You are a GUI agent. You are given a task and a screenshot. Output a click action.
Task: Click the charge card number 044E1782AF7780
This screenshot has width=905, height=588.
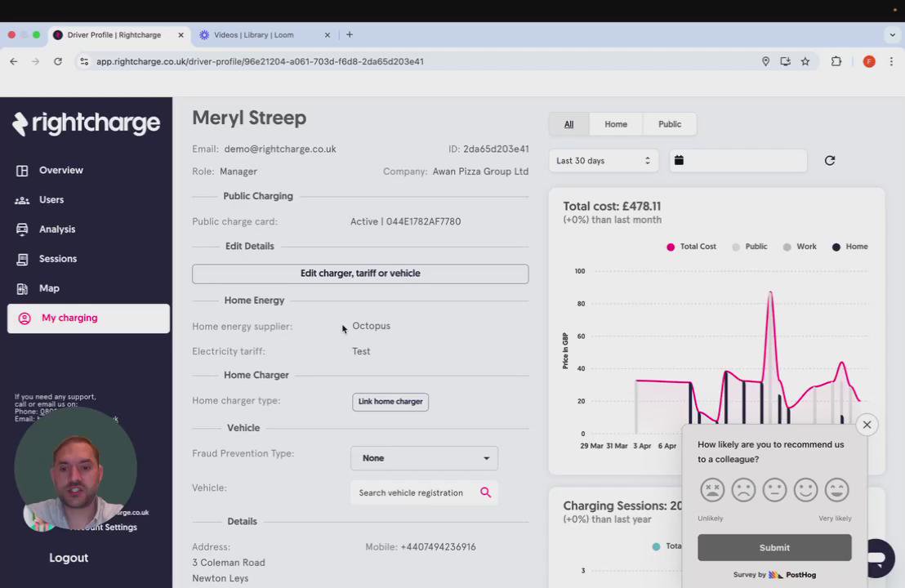click(423, 221)
